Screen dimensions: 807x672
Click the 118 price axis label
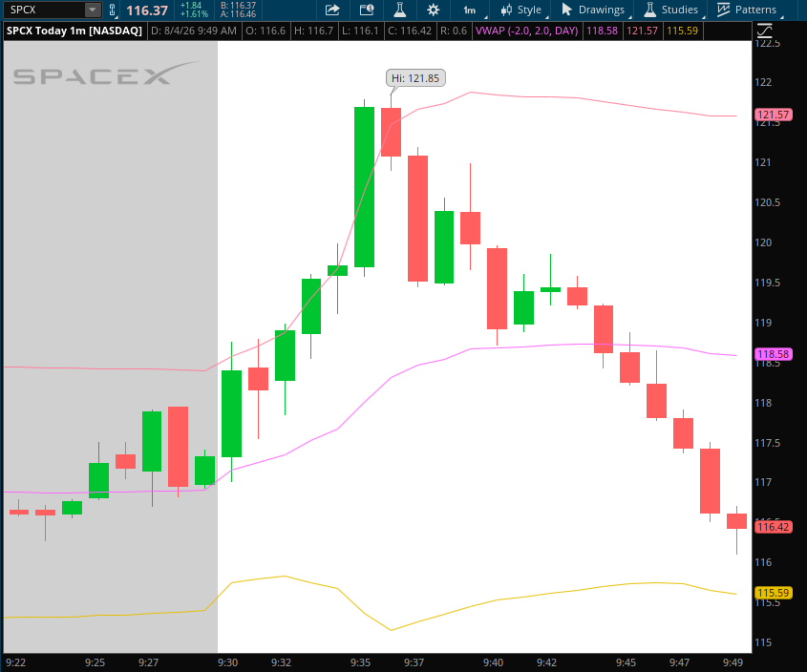[763, 403]
